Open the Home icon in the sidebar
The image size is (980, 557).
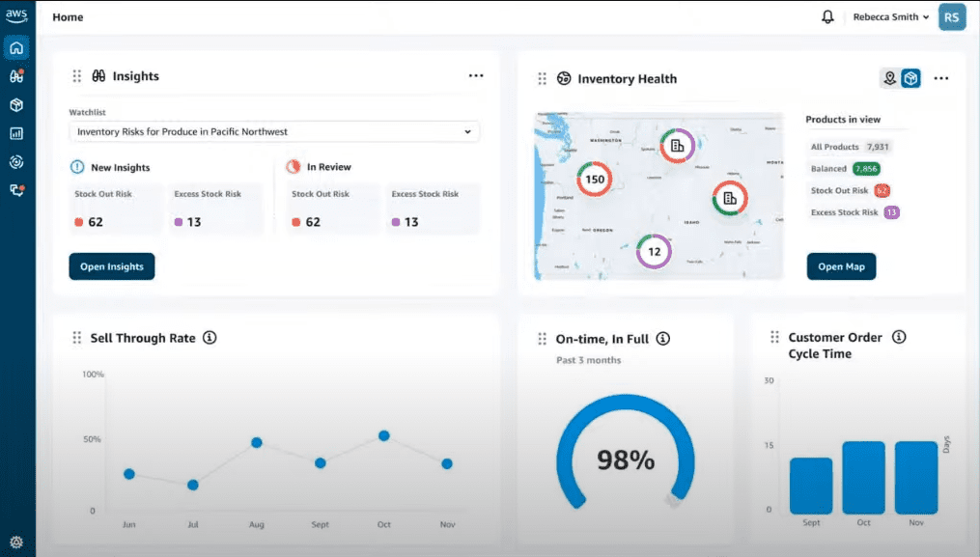[16, 47]
